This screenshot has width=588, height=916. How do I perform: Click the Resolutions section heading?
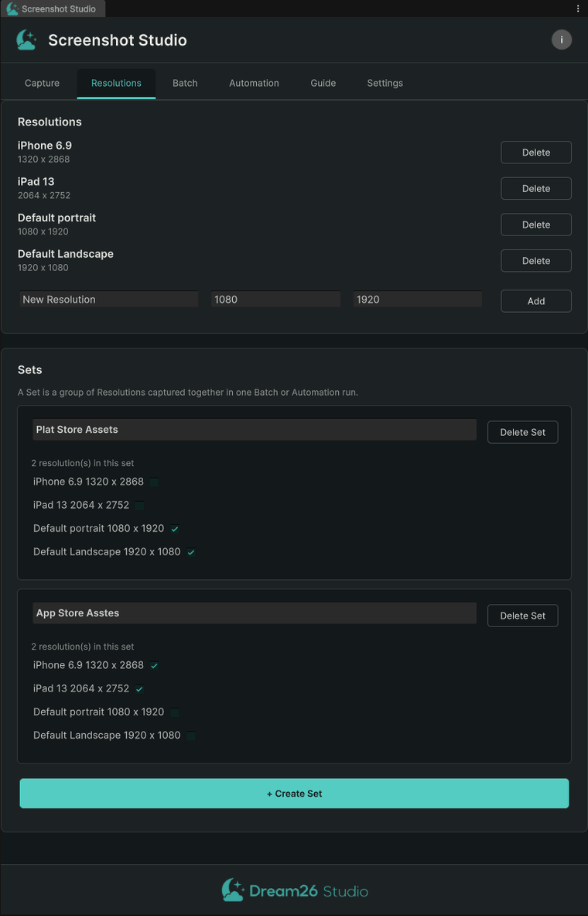tap(50, 122)
